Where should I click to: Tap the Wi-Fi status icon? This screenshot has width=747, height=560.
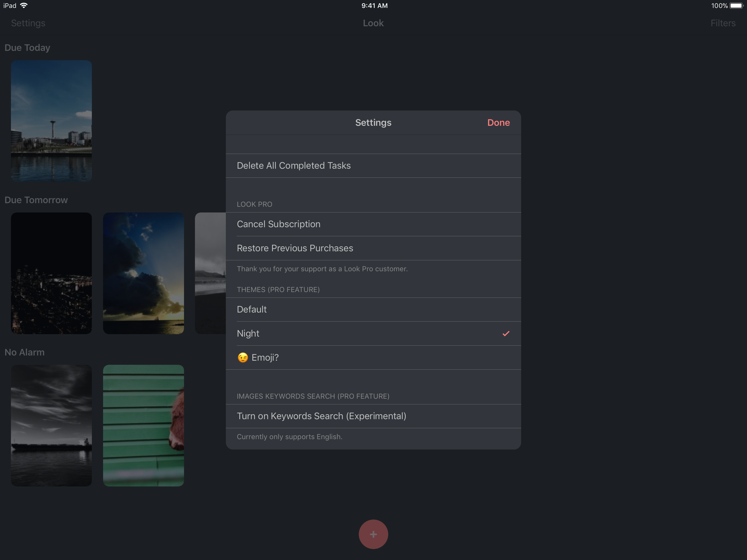point(24,5)
